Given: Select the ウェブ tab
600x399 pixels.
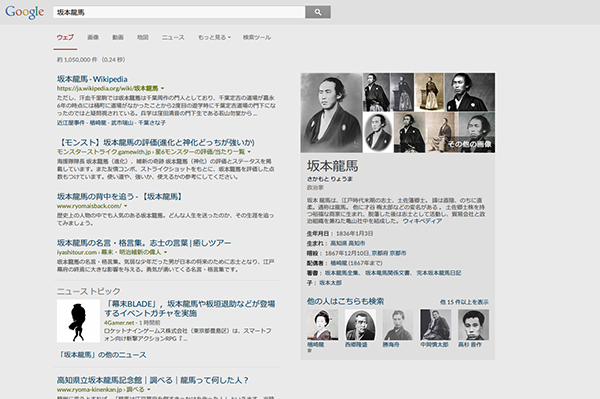Looking at the screenshot, I should pyautogui.click(x=65, y=37).
